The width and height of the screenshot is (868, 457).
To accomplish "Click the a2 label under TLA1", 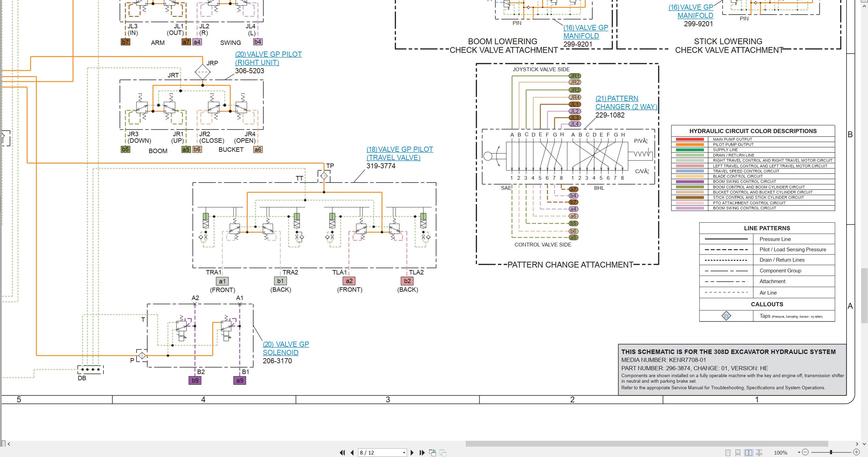I will pos(349,281).
